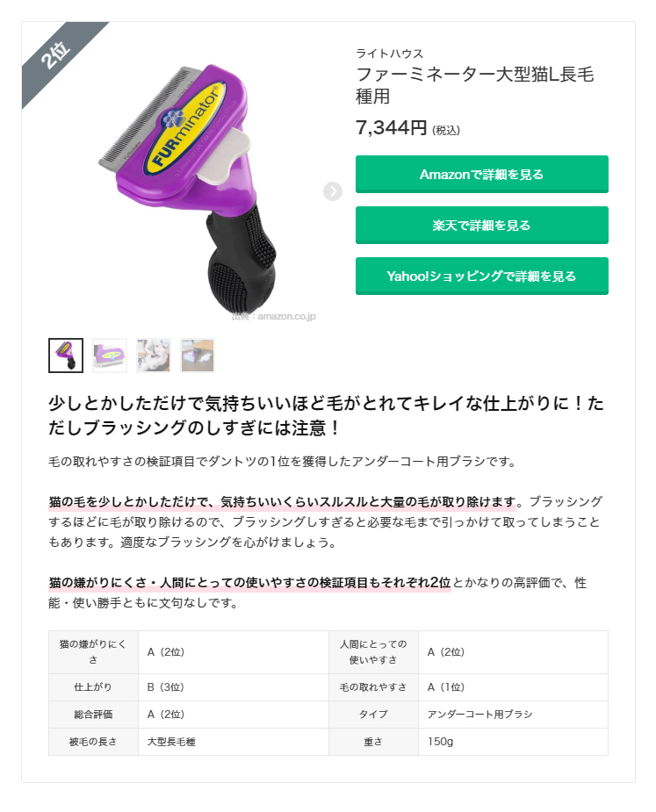
Task: Open 楽天で詳細を見る button
Action: click(481, 226)
